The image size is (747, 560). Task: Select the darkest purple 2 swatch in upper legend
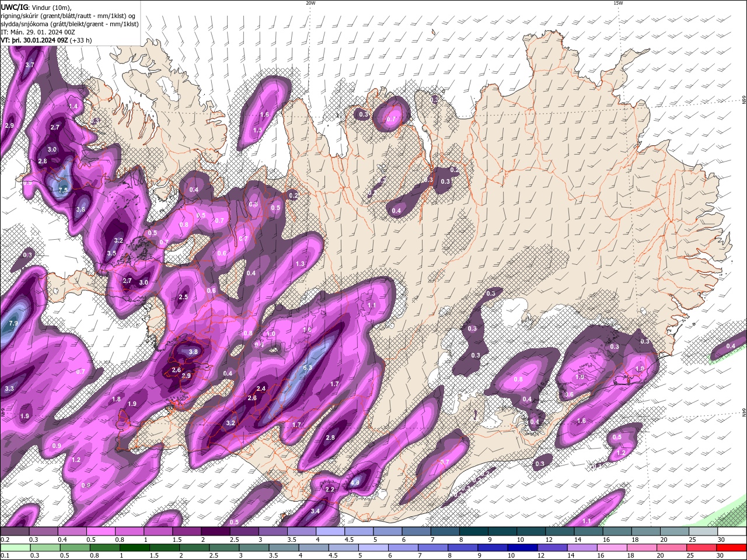[x=215, y=531]
